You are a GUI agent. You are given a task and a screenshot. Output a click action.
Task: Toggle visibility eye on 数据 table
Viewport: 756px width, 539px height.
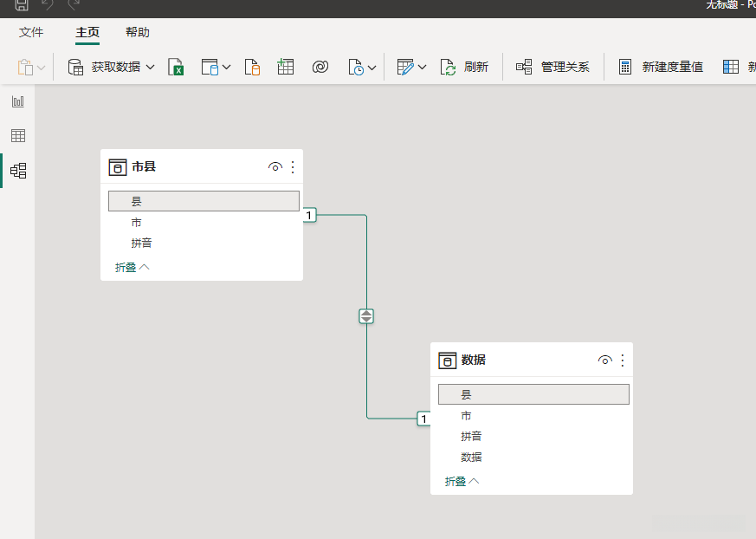(x=604, y=360)
